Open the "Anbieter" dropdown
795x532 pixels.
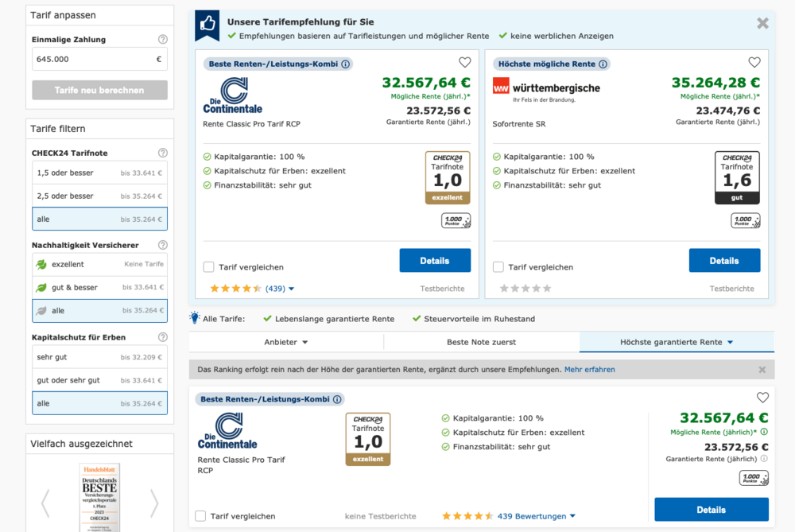click(x=284, y=341)
